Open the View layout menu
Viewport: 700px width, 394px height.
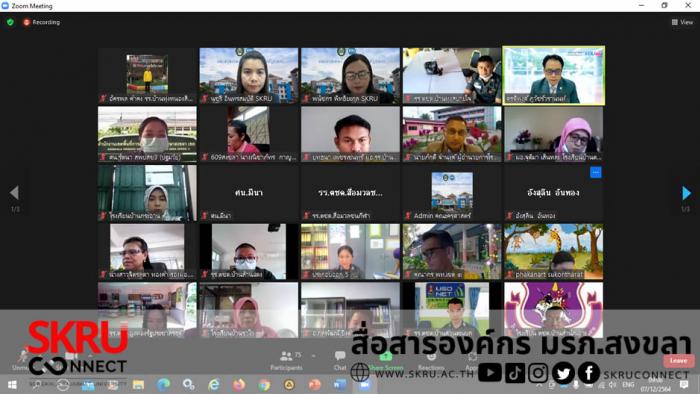pos(682,22)
